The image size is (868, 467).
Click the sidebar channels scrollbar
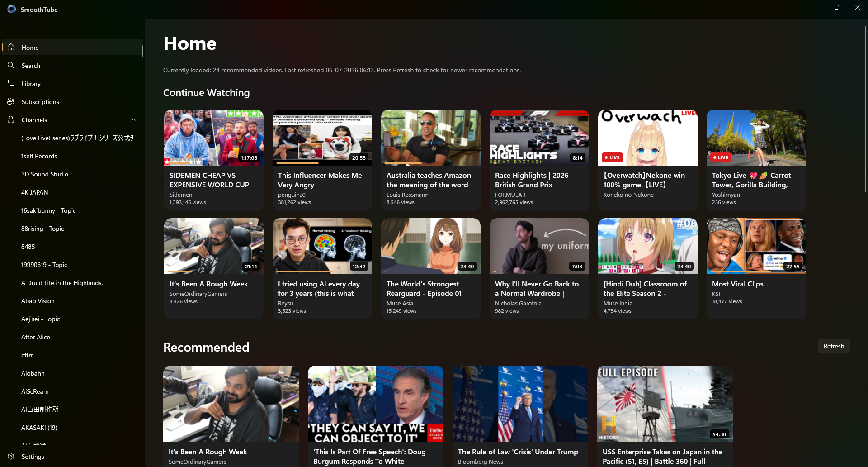[x=142, y=51]
